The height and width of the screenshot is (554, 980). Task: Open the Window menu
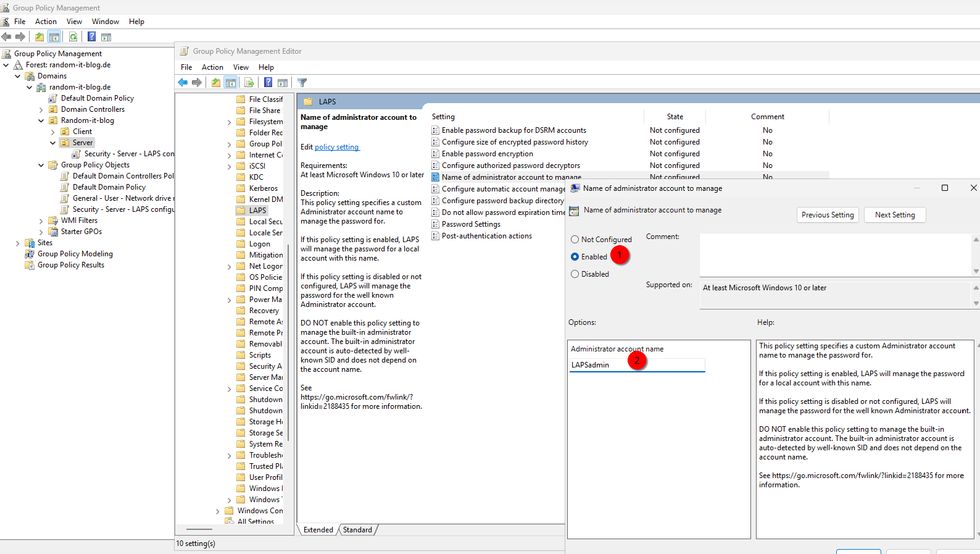coord(106,22)
